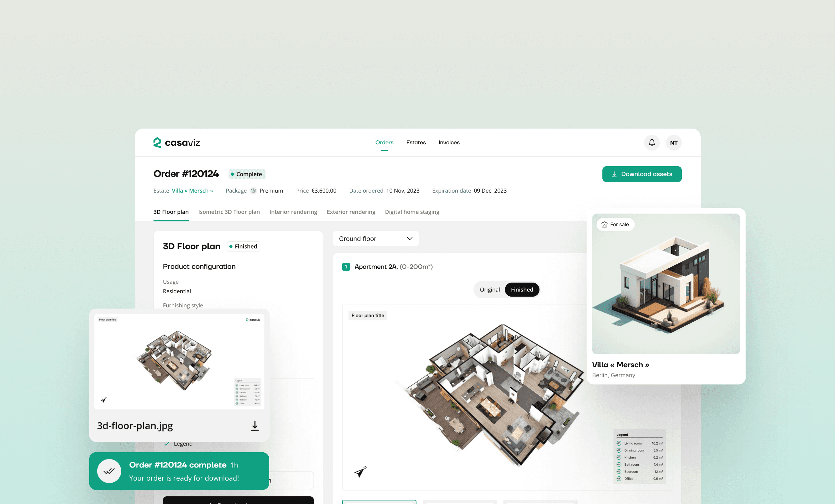Toggle the Legend checkmark option
The height and width of the screenshot is (504, 835).
click(x=167, y=444)
